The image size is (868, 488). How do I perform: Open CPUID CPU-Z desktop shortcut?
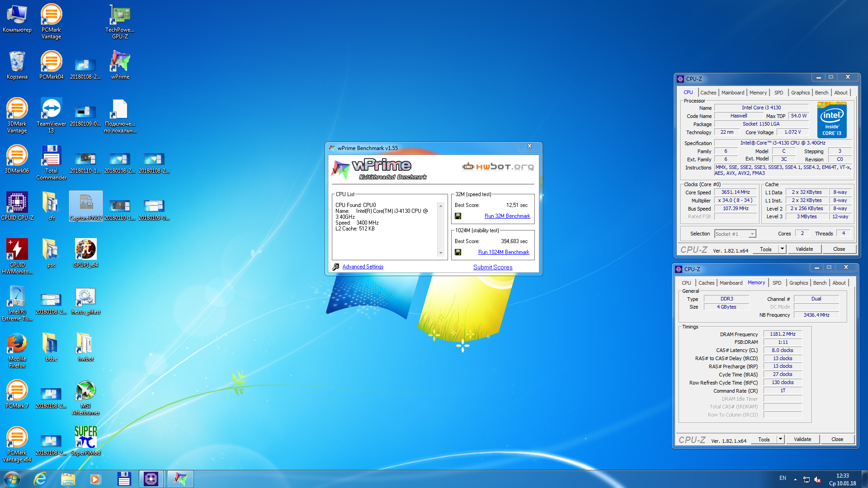click(17, 206)
